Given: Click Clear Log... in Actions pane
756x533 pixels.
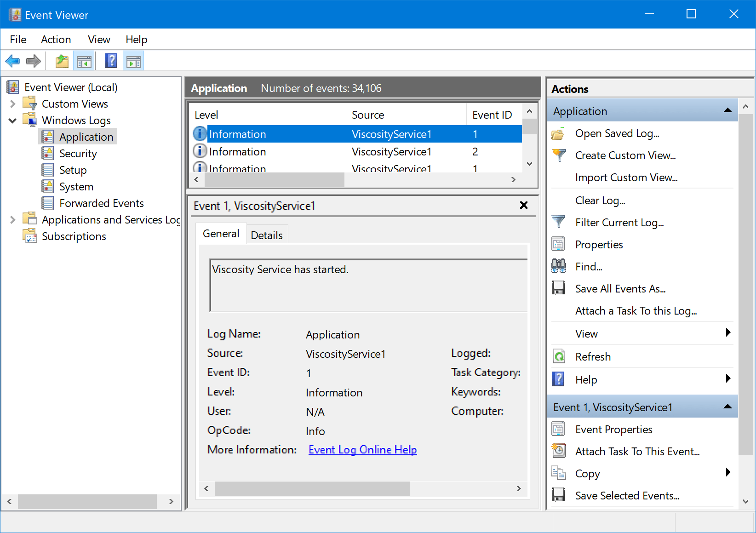Looking at the screenshot, I should pyautogui.click(x=600, y=201).
